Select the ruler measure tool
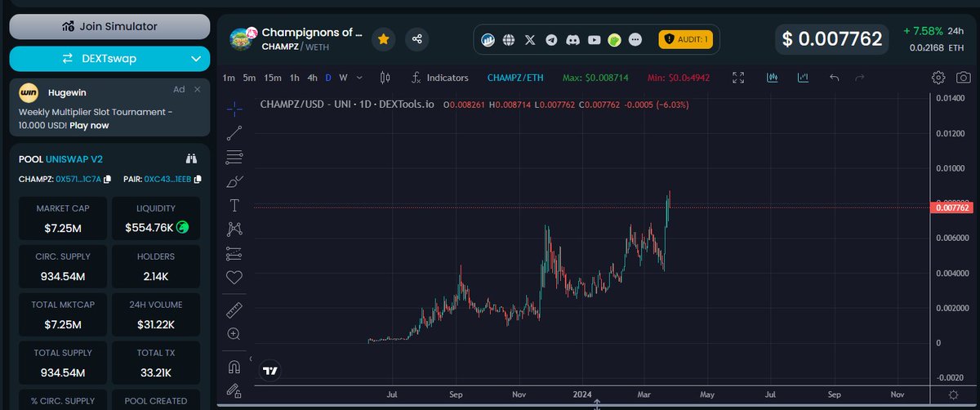 [x=234, y=310]
